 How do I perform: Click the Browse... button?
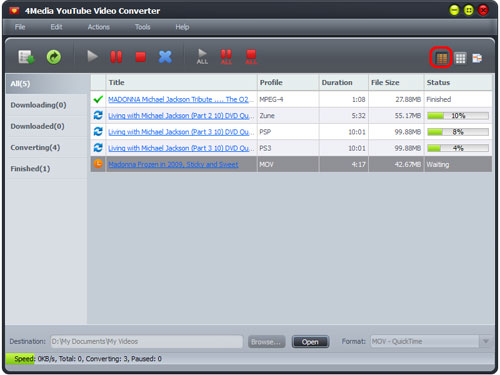(266, 342)
